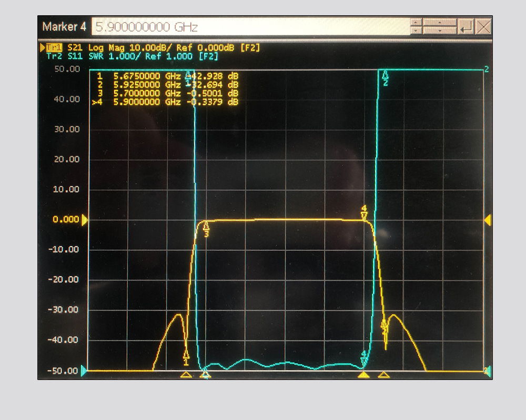Click the -50.00 bottom scale label
The height and width of the screenshot is (420, 526).
63,371
